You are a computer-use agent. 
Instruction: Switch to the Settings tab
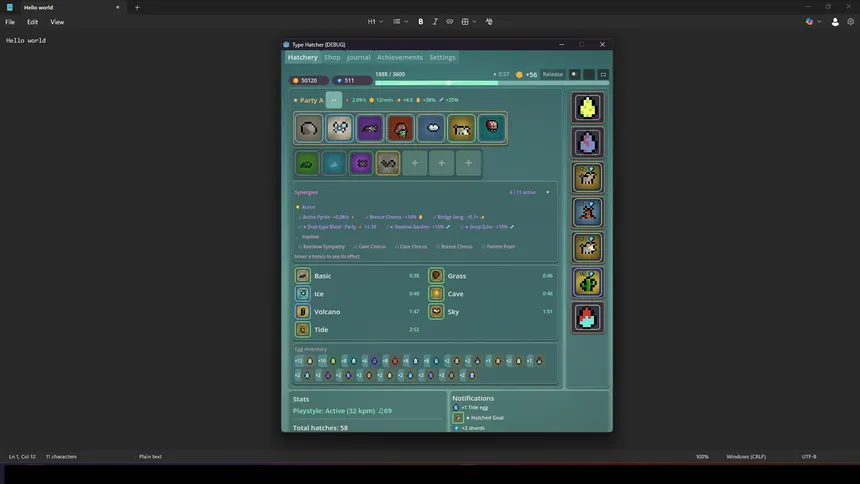pyautogui.click(x=442, y=57)
